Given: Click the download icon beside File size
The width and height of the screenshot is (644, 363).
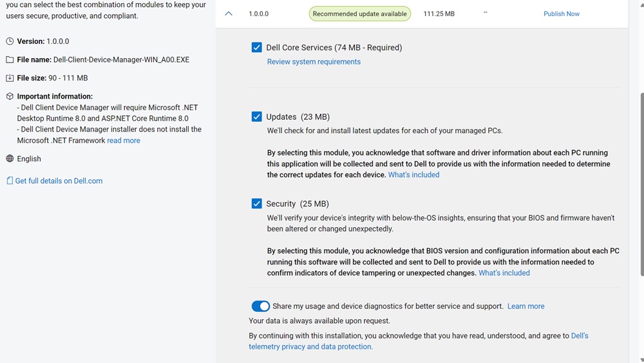Looking at the screenshot, I should [x=10, y=78].
